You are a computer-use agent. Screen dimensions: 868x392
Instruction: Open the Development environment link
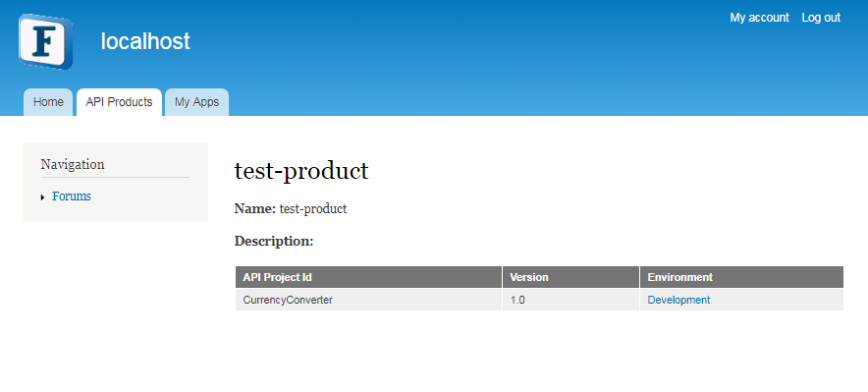click(678, 300)
